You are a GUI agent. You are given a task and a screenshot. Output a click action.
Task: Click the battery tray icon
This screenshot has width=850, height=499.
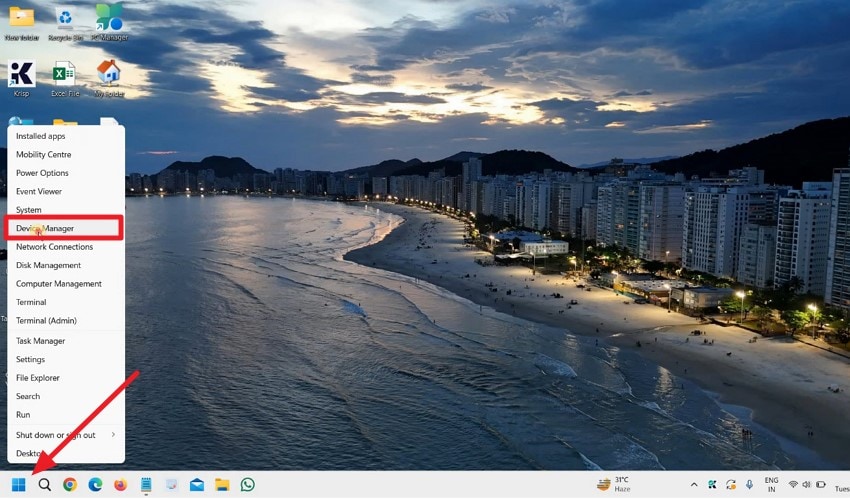(821, 484)
